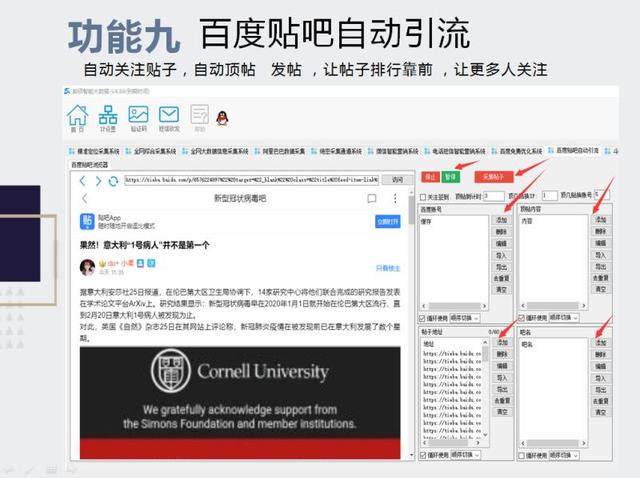Open the help document icon
Viewport: 640px width, 478px height.
point(200,118)
